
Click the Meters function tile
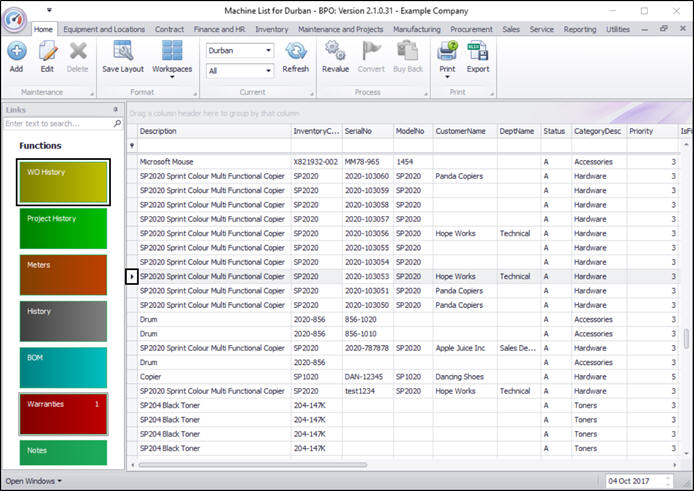(64, 274)
